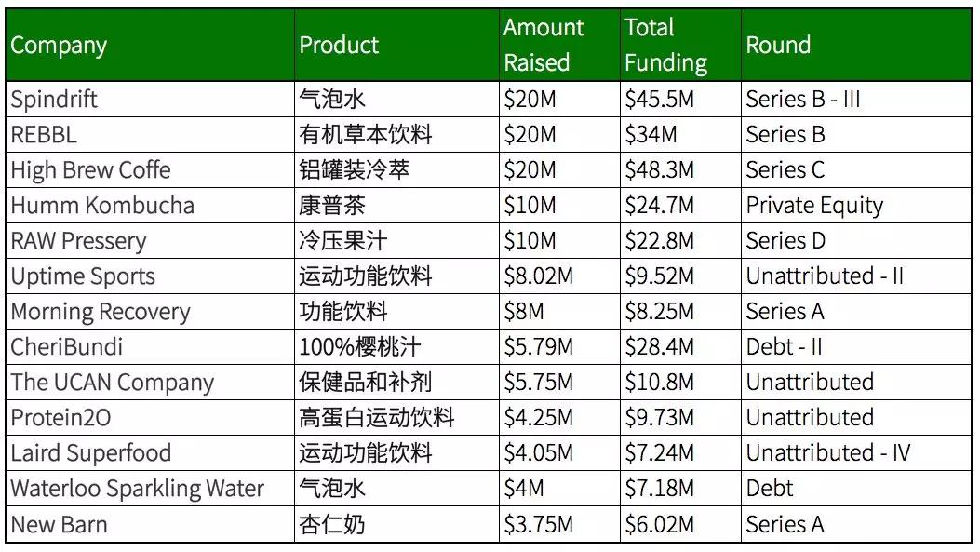
Task: Select the Laird Superfood cell
Action: point(150,453)
